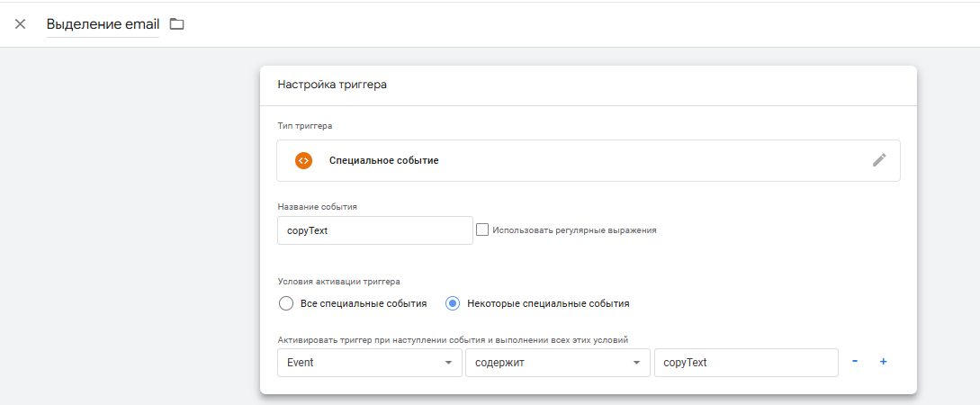The width and height of the screenshot is (980, 405).
Task: Select the 'Все специальные события' radio button
Action: click(x=285, y=304)
